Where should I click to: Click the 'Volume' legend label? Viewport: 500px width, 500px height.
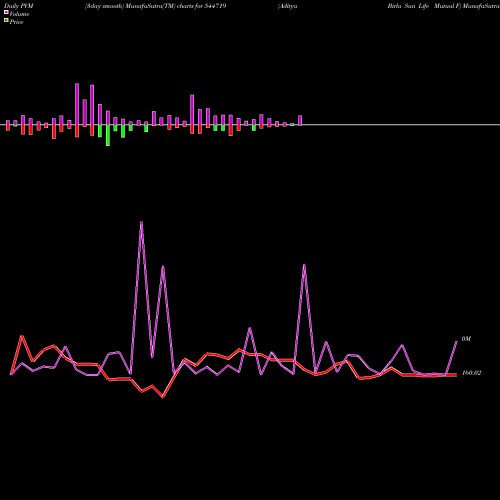tap(19, 14)
